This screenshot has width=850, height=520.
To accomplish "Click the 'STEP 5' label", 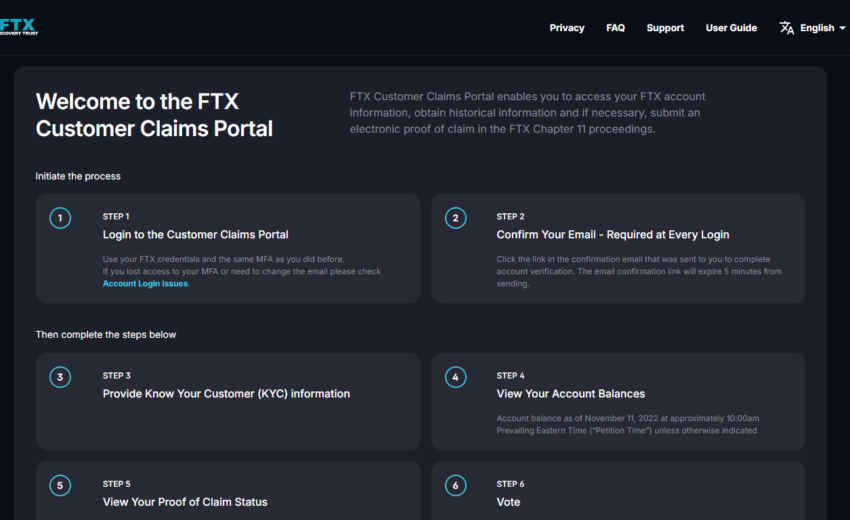I will click(117, 484).
